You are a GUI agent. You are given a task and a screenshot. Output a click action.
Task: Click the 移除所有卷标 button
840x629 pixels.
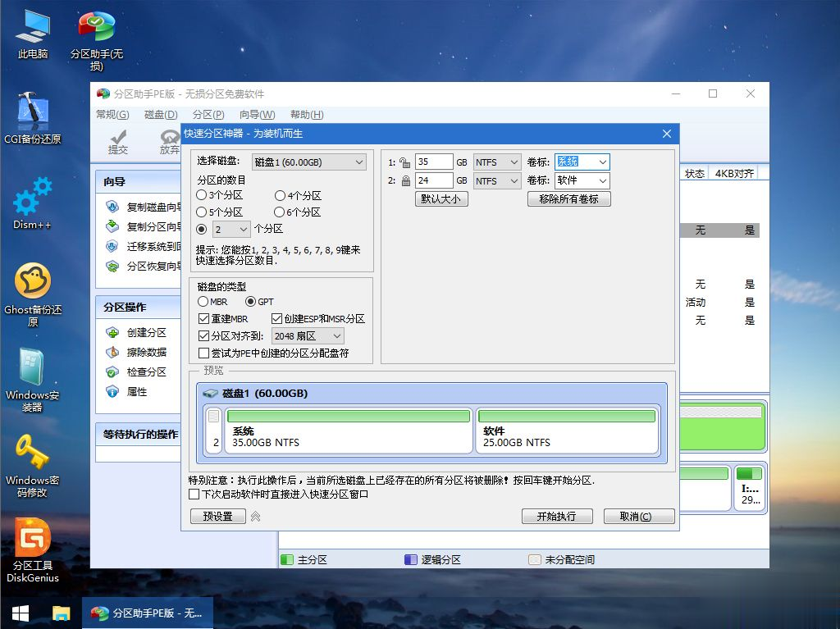[568, 198]
